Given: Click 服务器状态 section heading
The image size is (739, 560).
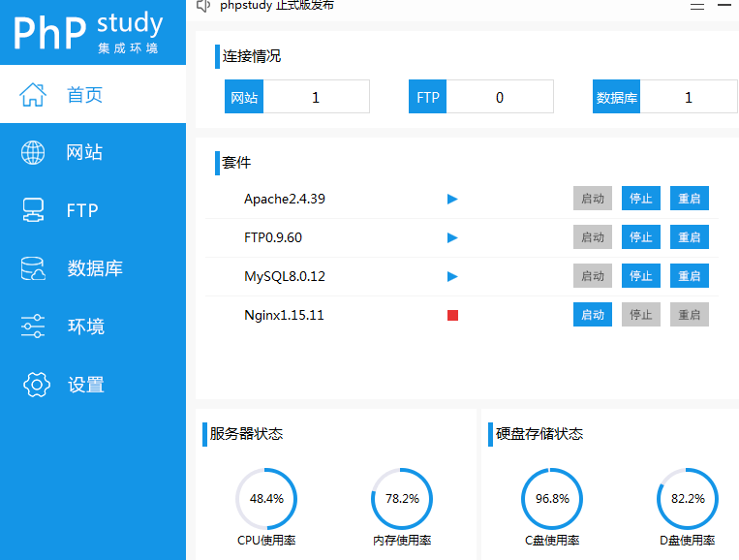Looking at the screenshot, I should [246, 434].
